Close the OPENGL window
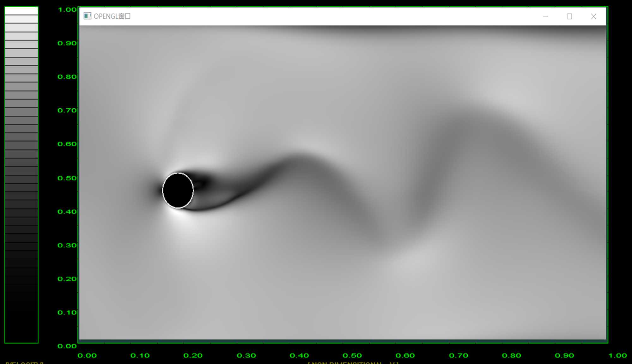 pos(593,16)
